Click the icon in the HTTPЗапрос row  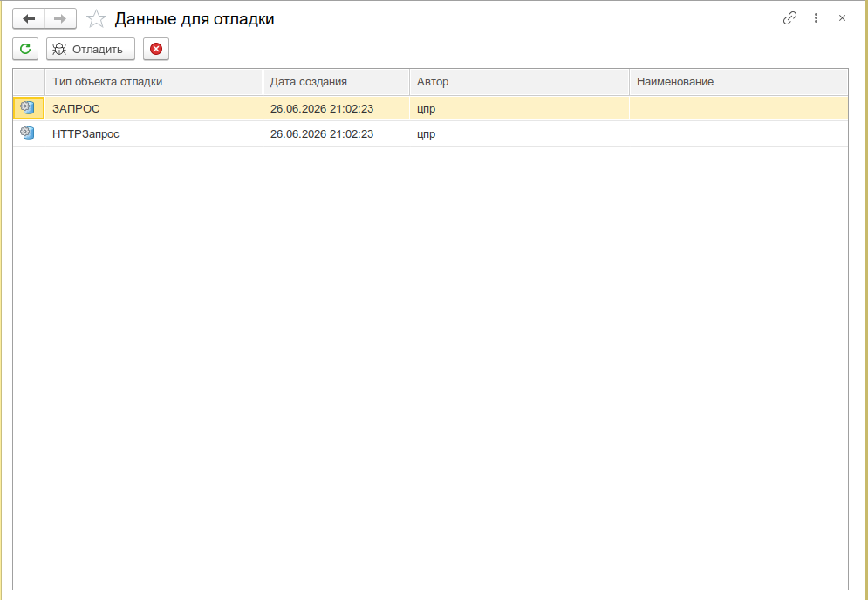point(28,133)
